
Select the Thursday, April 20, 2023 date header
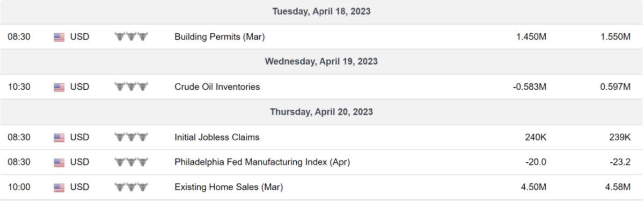point(321,112)
